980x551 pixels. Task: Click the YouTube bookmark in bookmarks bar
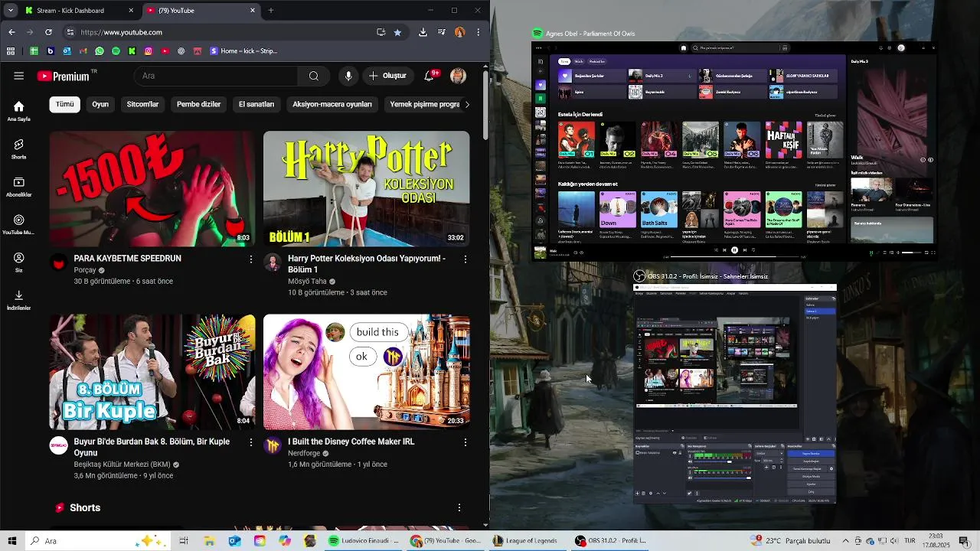pos(165,51)
